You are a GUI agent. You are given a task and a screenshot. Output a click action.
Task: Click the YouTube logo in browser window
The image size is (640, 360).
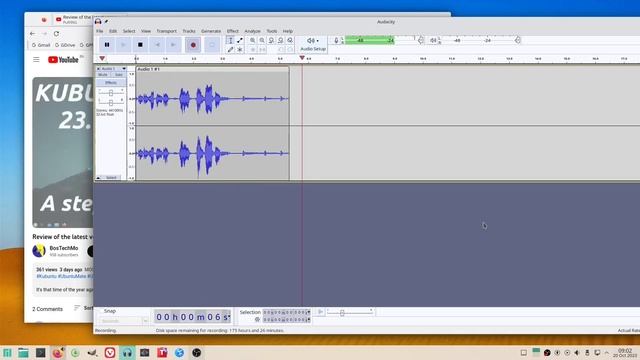(x=63, y=60)
